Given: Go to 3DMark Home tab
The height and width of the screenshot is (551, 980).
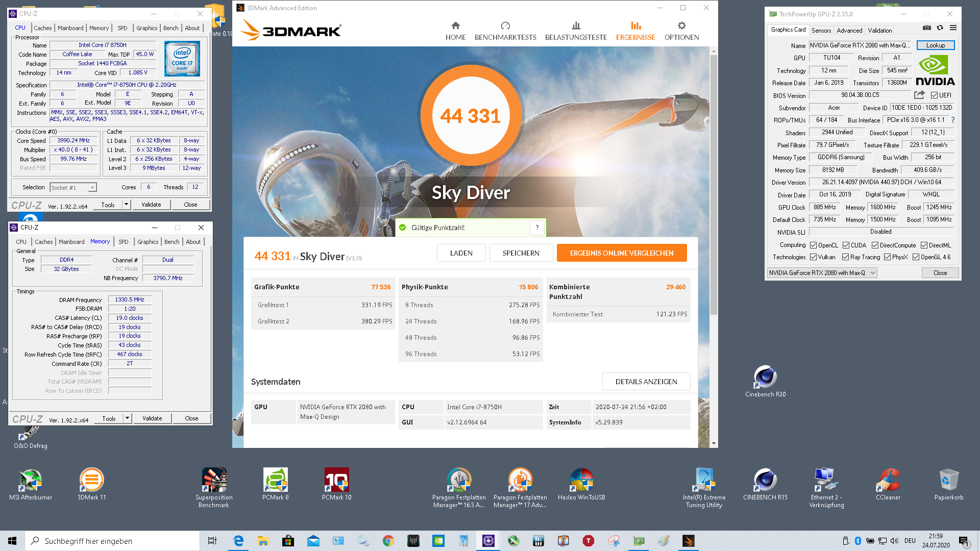Looking at the screenshot, I should click(455, 31).
